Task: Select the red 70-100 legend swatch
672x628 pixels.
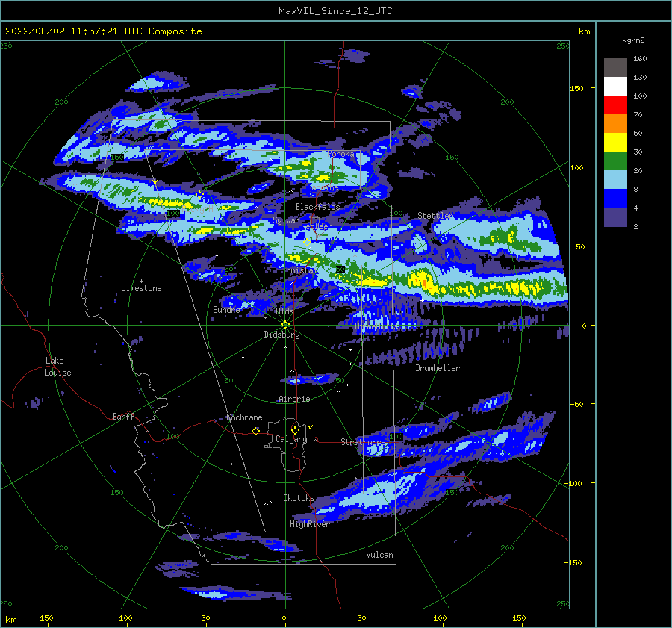Action: tap(615, 105)
